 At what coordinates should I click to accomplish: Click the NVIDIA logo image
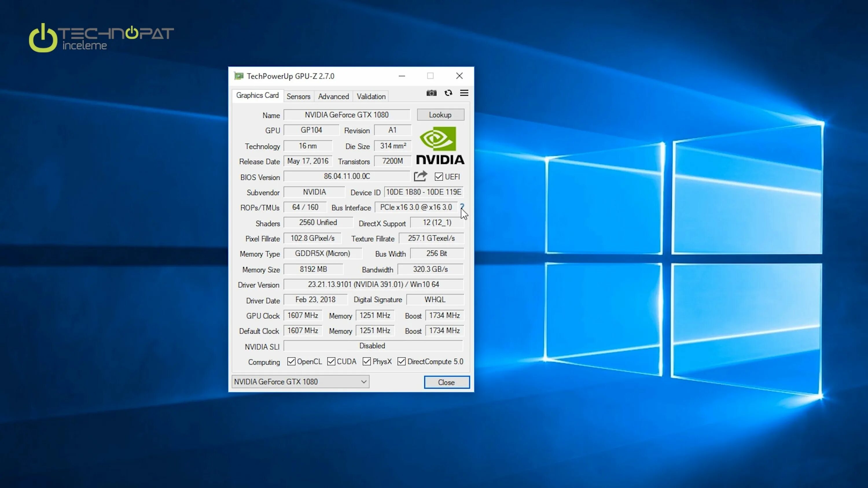pos(440,145)
